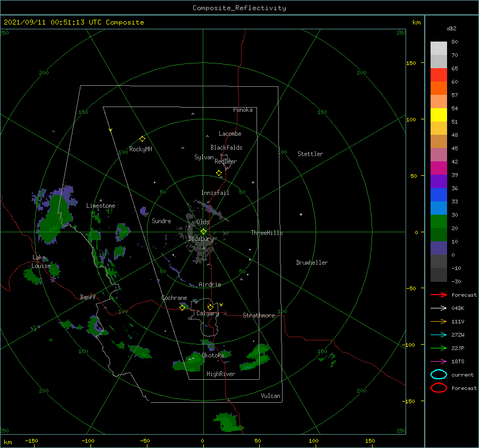Click the light gray 80 dBZ swatch

pyautogui.click(x=439, y=48)
